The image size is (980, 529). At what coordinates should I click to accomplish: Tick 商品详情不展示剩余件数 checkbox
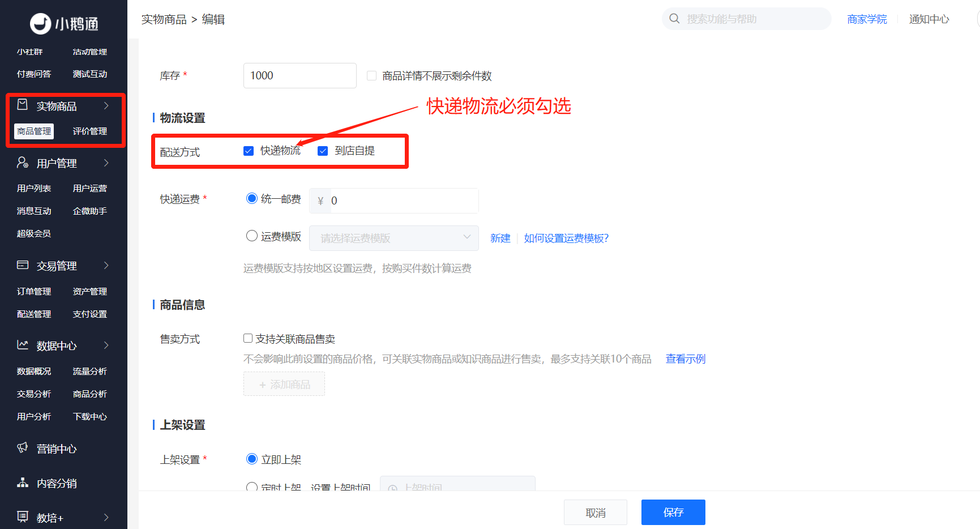pos(371,75)
